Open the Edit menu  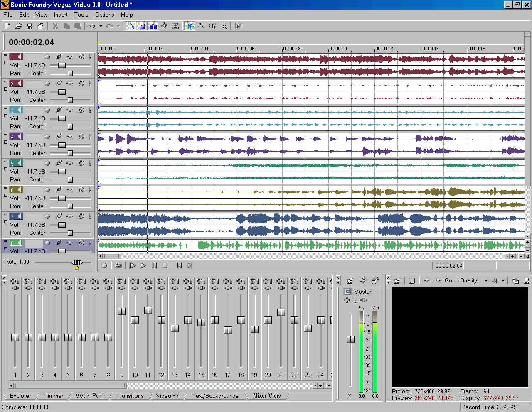click(24, 15)
